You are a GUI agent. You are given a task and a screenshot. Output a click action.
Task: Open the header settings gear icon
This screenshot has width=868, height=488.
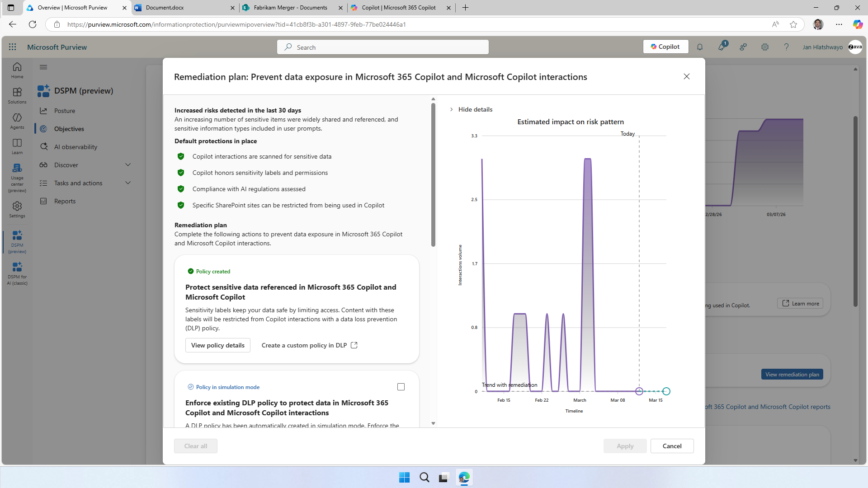coord(765,47)
